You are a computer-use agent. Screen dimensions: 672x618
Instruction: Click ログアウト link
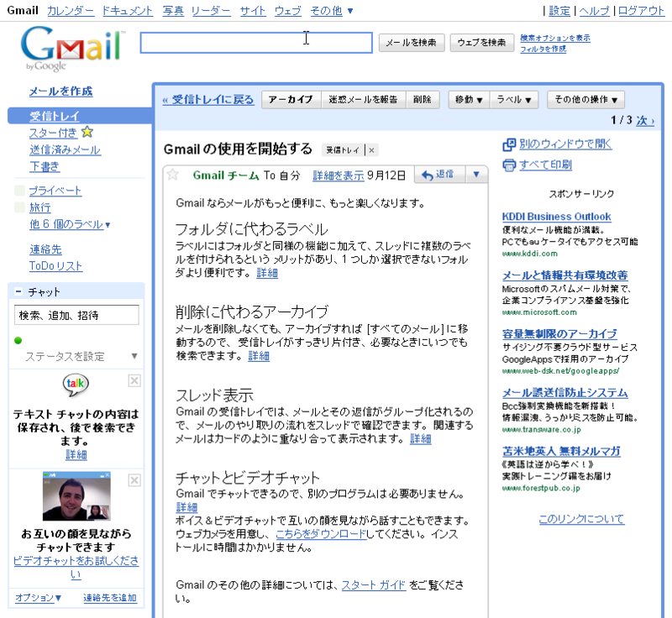click(641, 11)
